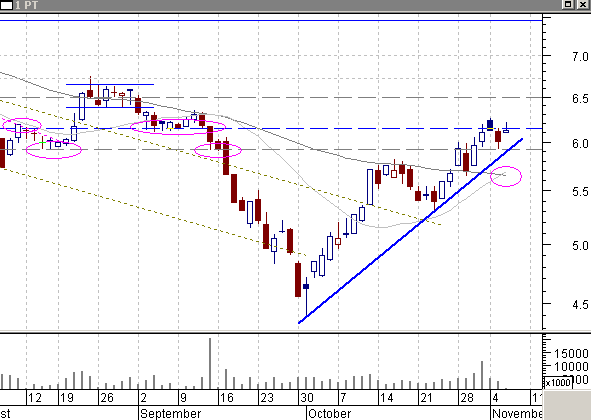
Task: Click date label '12' on time axis
Action: 35,398
